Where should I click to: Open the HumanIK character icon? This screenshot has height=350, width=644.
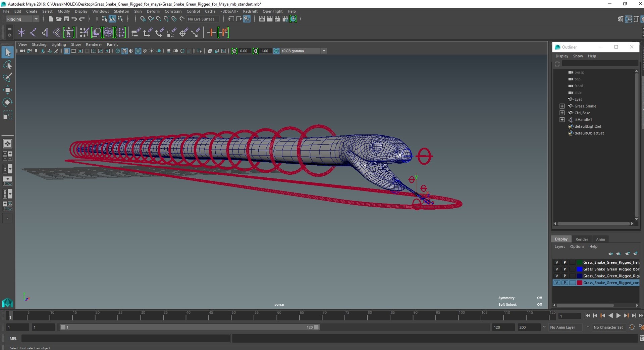click(x=69, y=33)
